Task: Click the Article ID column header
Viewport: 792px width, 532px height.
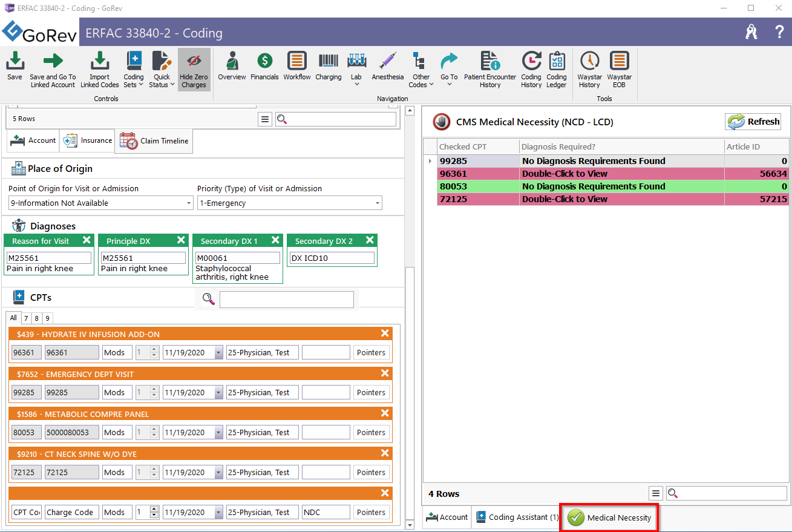Action: [756, 146]
